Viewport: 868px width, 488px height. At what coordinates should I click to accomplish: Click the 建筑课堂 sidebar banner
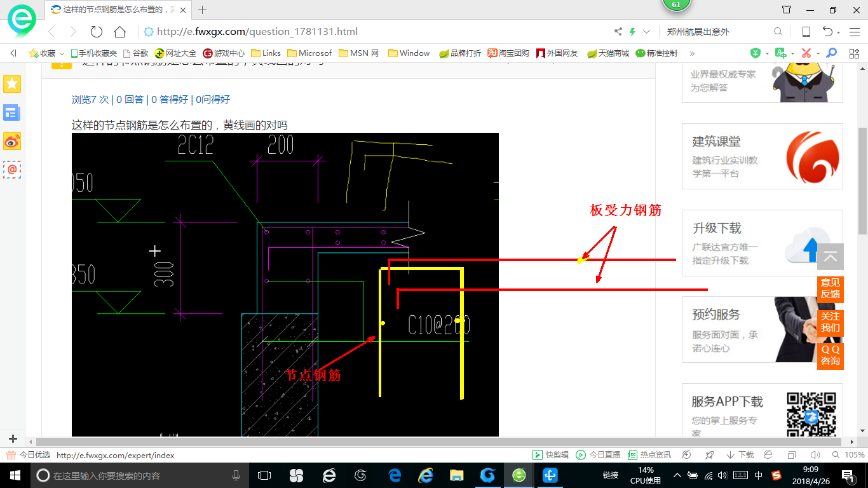point(763,156)
